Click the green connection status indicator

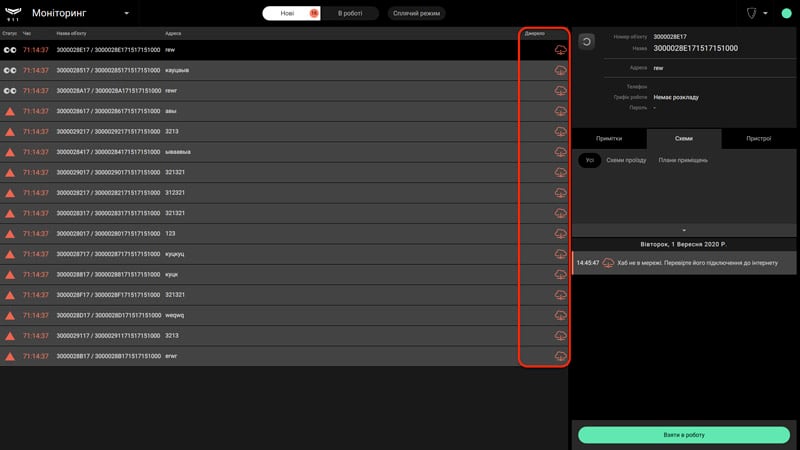point(786,13)
